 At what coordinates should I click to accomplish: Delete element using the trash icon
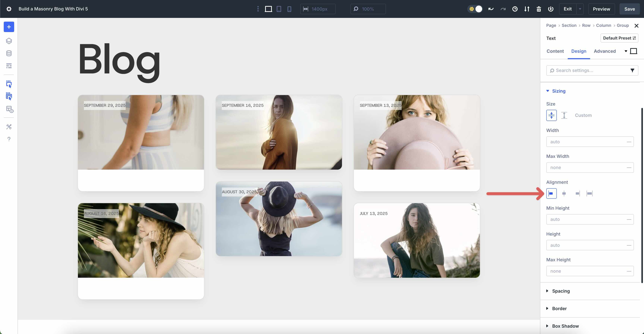tap(539, 9)
